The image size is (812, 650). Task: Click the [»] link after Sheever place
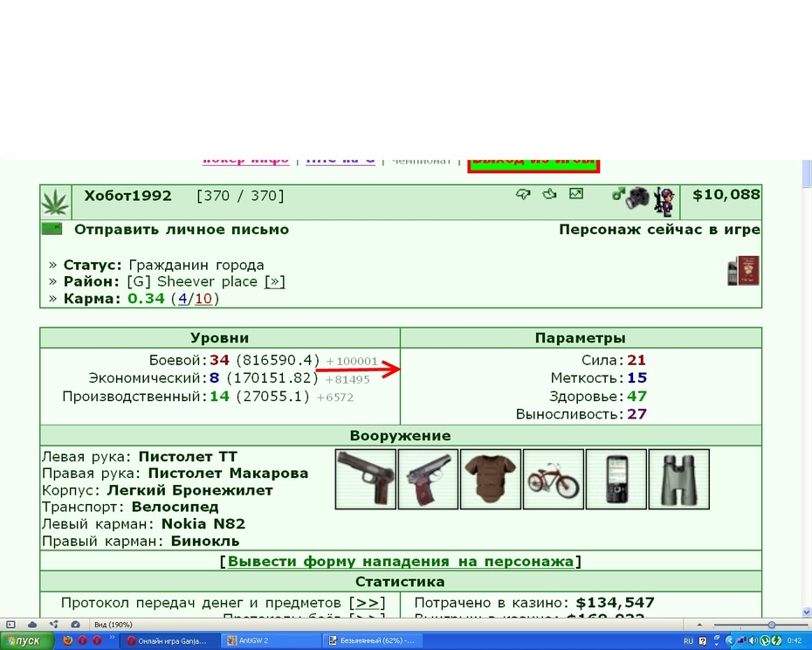coord(274,281)
